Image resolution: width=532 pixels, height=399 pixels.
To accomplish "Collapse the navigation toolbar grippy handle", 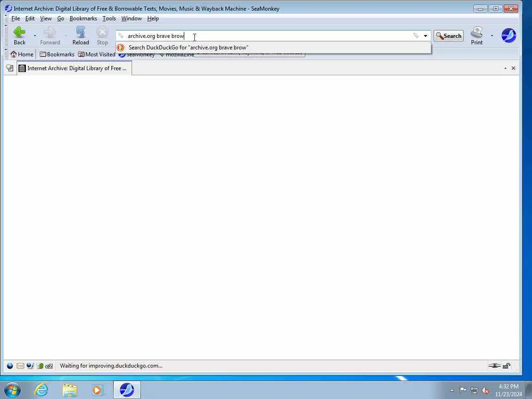I will 6,36.
